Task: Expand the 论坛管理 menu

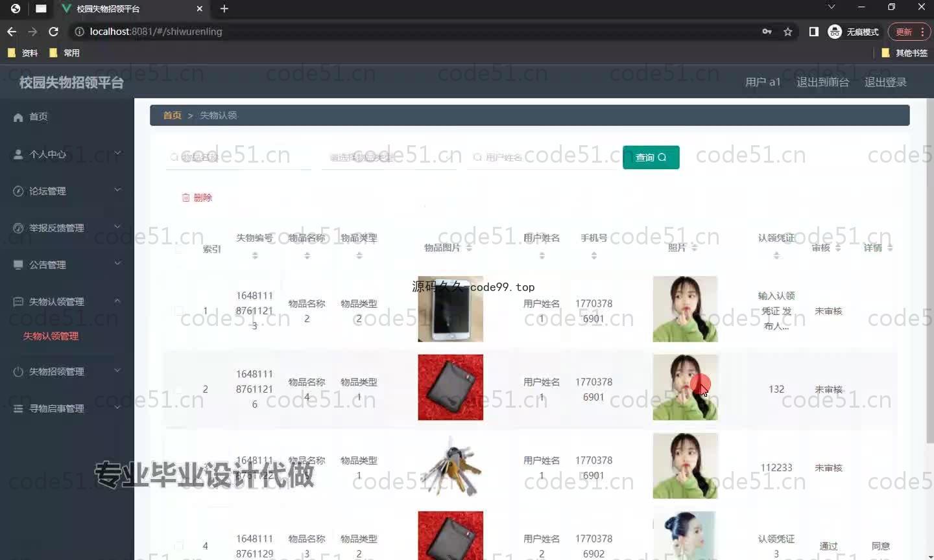Action: 117,190
